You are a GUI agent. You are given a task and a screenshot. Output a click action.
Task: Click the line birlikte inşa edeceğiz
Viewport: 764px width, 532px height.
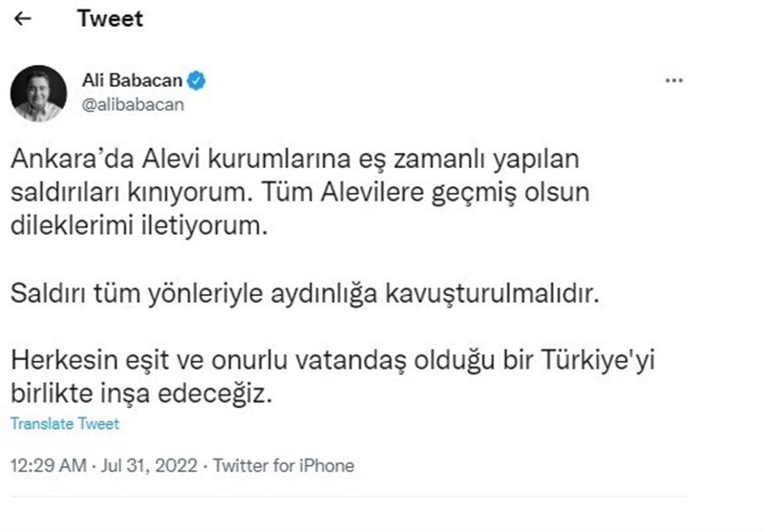pos(141,394)
